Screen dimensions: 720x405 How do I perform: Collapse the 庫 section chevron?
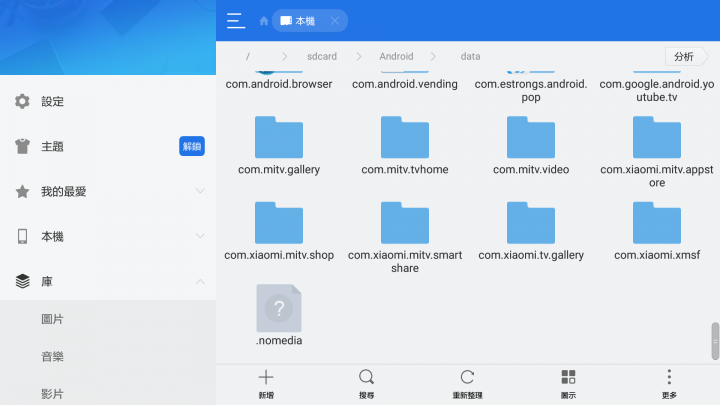(x=200, y=281)
